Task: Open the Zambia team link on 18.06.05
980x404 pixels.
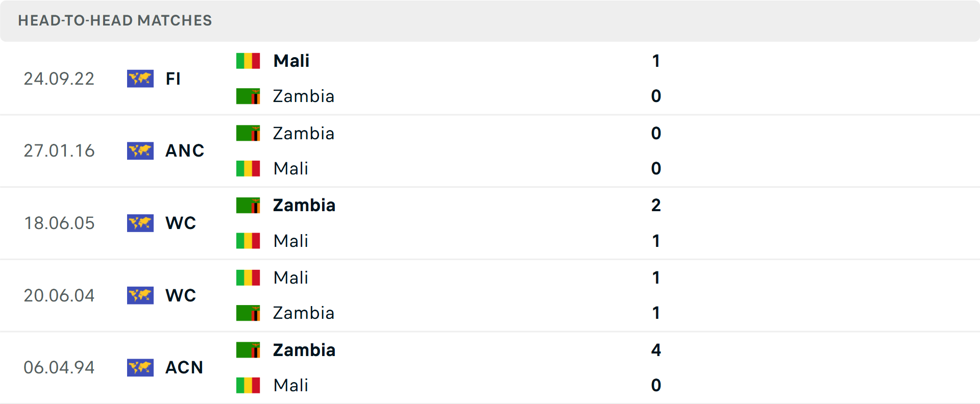Action: 304,205
